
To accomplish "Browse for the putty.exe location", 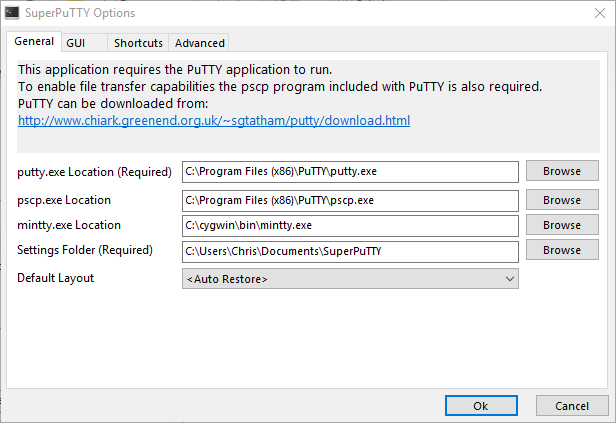I will [x=562, y=171].
